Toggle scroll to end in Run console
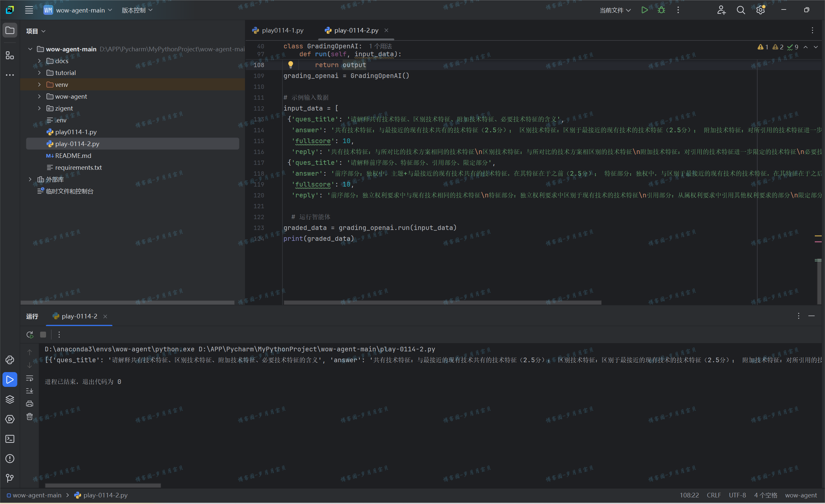This screenshot has height=504, width=825. (x=30, y=391)
